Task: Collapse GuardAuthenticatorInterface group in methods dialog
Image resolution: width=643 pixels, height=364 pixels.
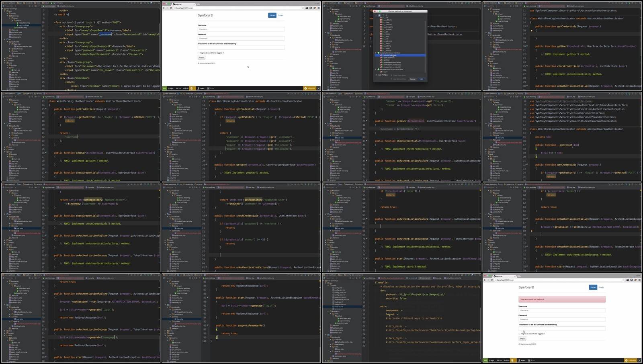Action: [x=376, y=53]
